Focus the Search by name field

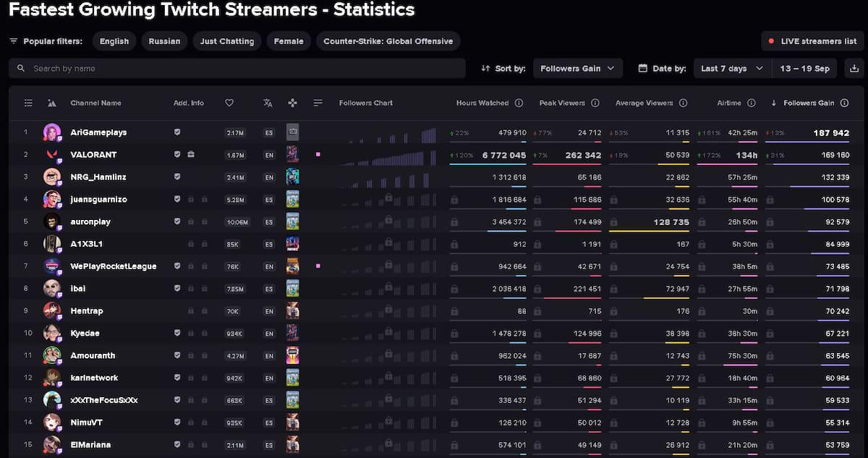pos(237,69)
